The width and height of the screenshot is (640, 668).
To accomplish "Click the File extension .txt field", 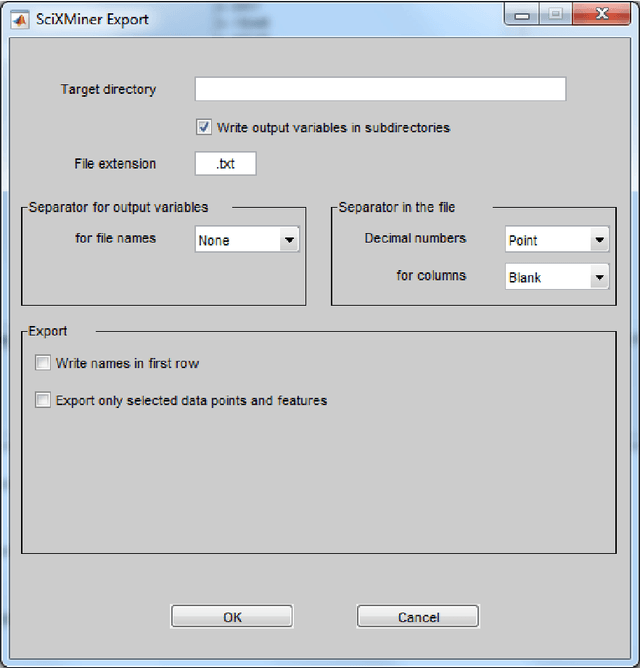I will tap(225, 163).
